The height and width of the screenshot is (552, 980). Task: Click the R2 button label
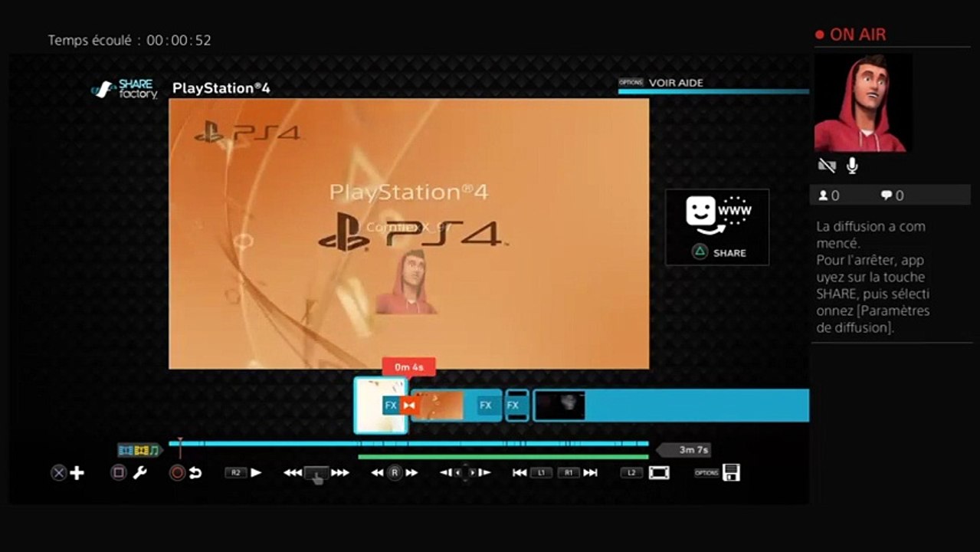(234, 473)
